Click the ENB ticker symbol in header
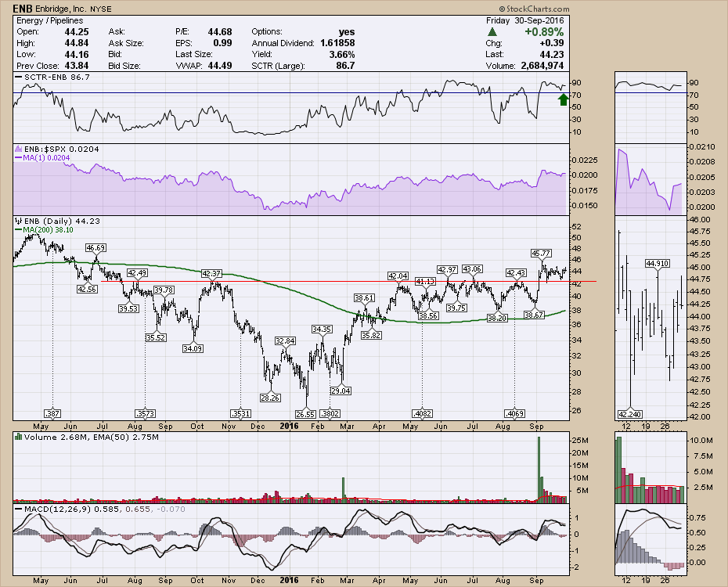 [22, 9]
